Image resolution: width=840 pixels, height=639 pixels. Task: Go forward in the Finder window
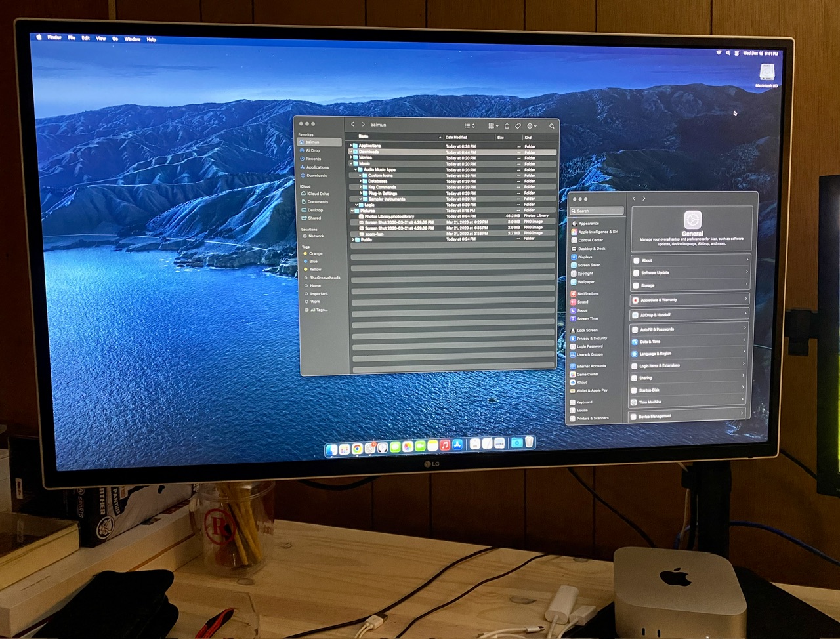[363, 124]
